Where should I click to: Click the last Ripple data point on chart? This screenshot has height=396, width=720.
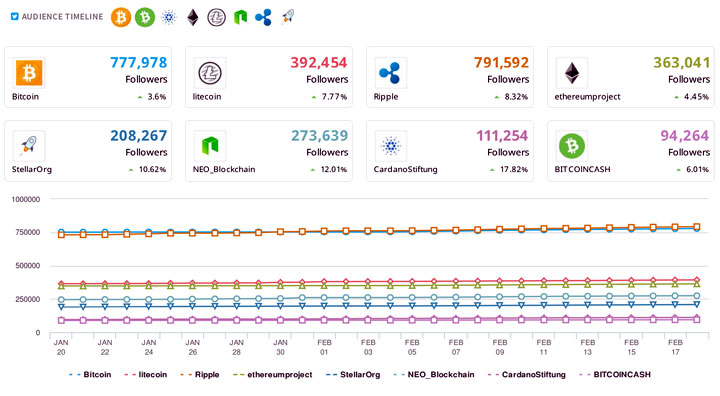pyautogui.click(x=697, y=226)
